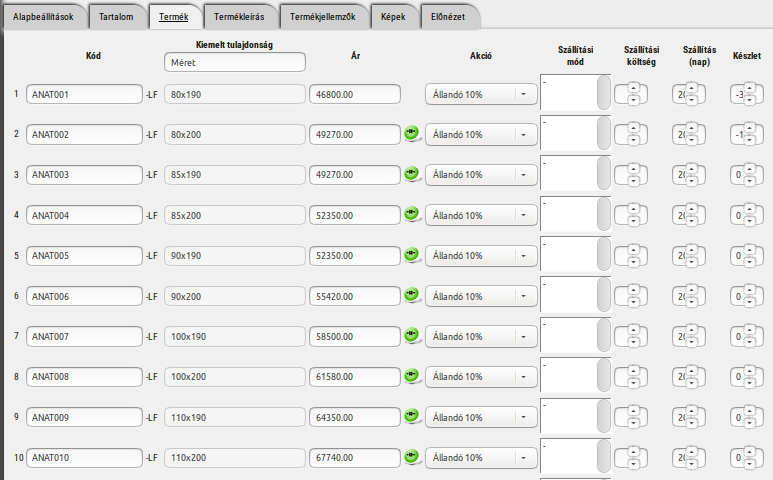
Task: Click the size field showing 110x200
Action: point(235,458)
